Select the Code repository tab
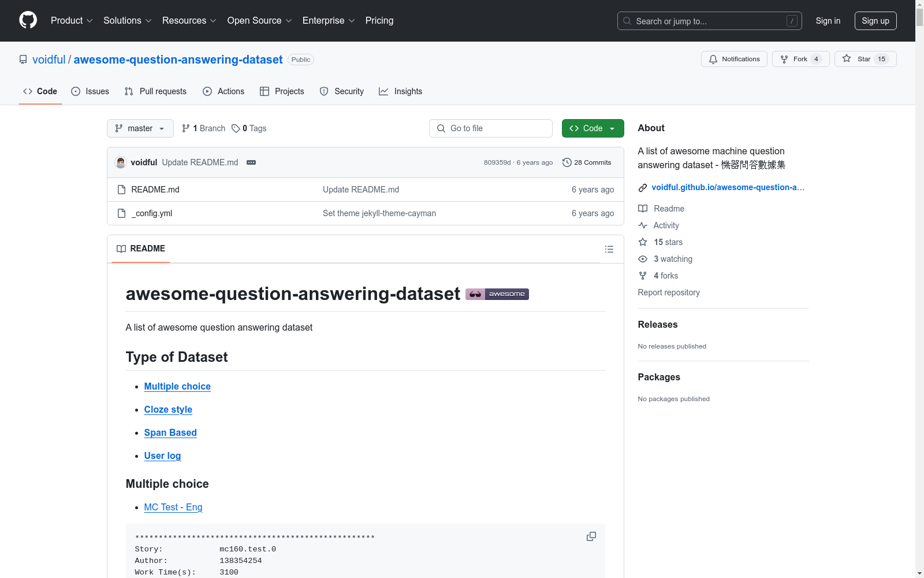This screenshot has width=924, height=578. coord(40,91)
